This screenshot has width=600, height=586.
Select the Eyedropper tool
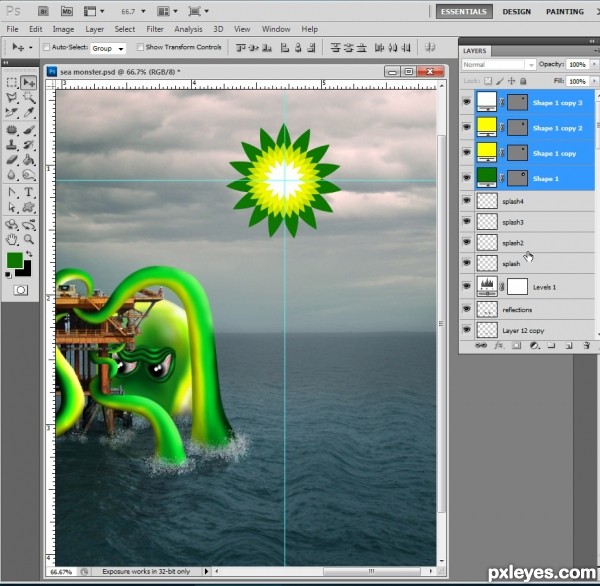(x=29, y=113)
